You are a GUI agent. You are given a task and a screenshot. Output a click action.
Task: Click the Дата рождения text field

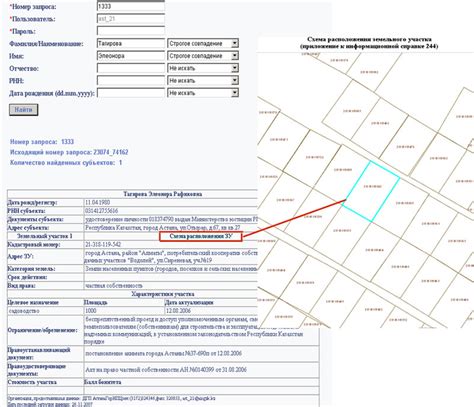point(131,93)
